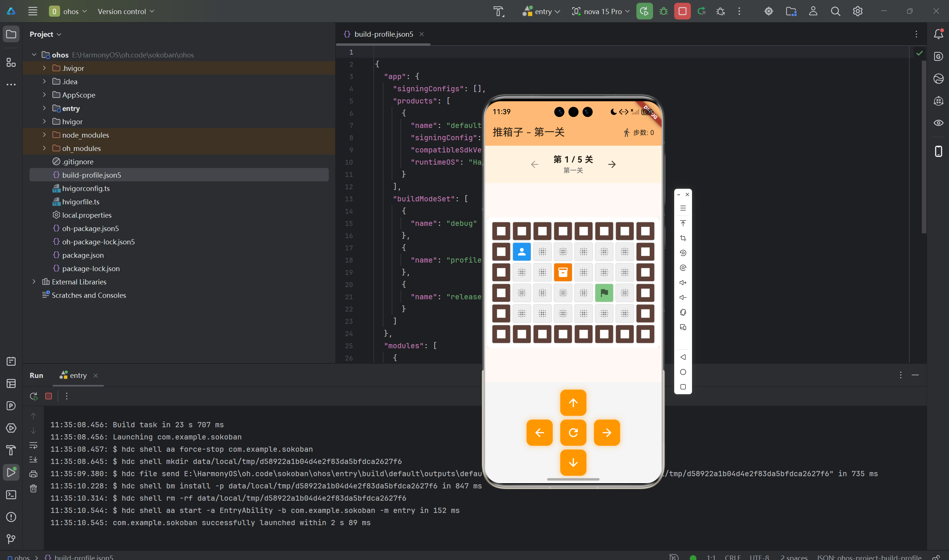Open the Git version control tool window
The image size is (949, 560).
point(11,539)
